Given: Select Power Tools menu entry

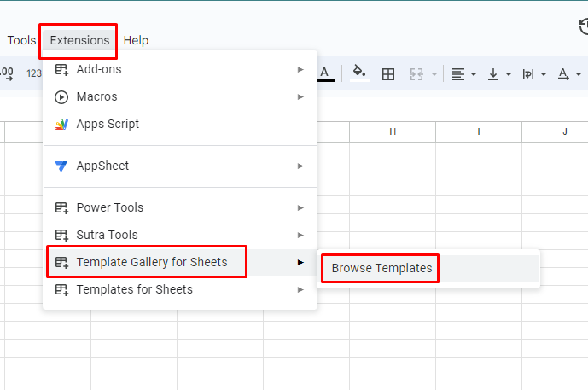Looking at the screenshot, I should click(180, 207).
